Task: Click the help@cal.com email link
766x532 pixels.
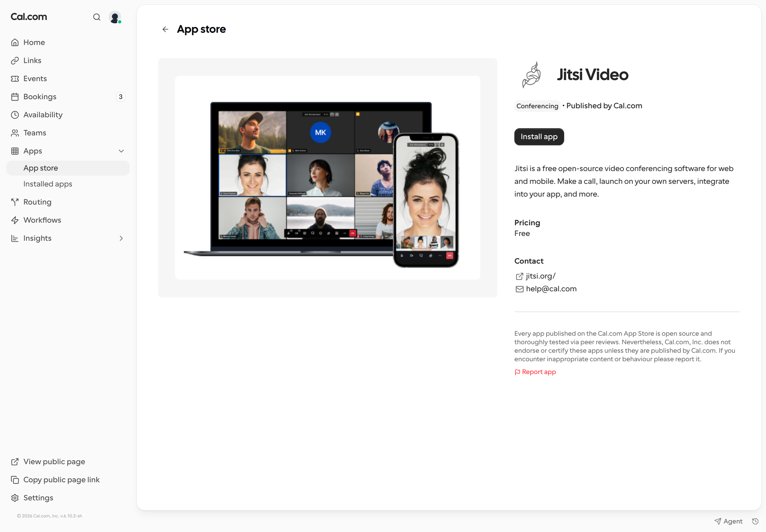Action: 551,289
